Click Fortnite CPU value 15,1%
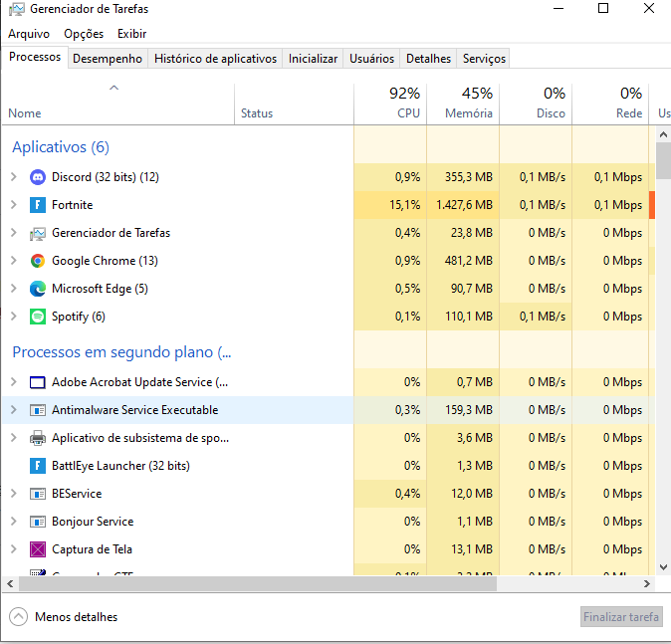671x644 pixels. pos(405,205)
